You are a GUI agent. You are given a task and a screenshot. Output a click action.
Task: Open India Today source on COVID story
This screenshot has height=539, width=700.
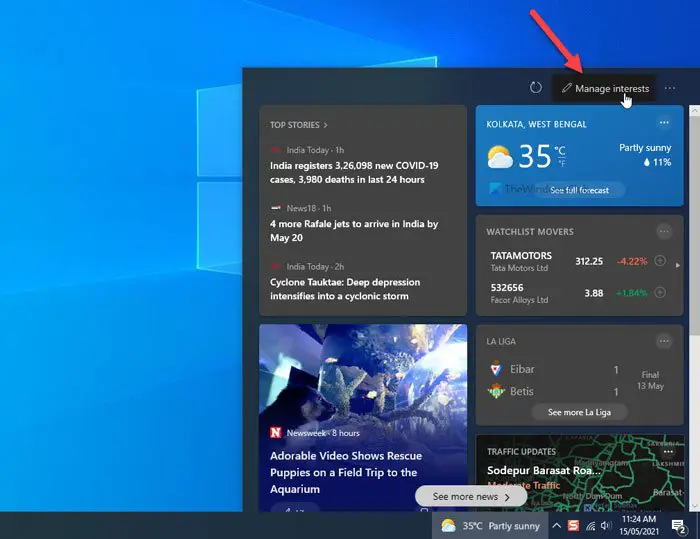point(307,150)
